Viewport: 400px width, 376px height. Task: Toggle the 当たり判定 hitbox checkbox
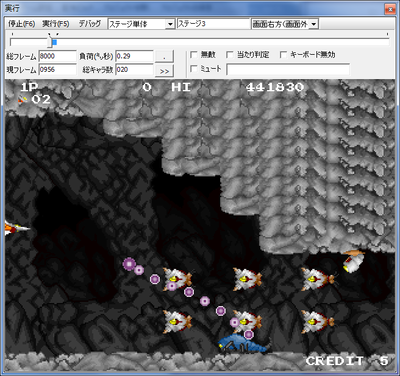pyautogui.click(x=230, y=55)
